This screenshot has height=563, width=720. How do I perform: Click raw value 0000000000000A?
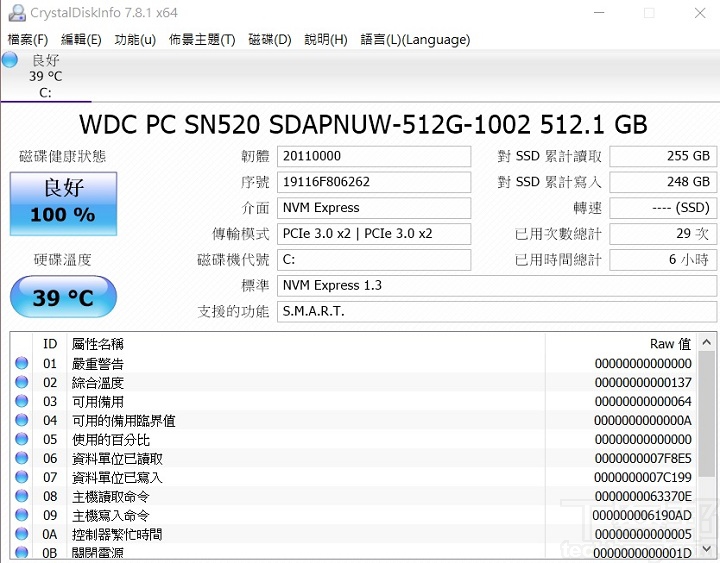[x=643, y=420]
